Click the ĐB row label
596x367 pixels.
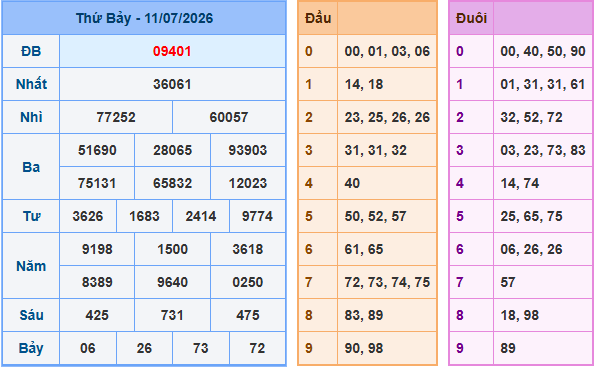coord(31,51)
